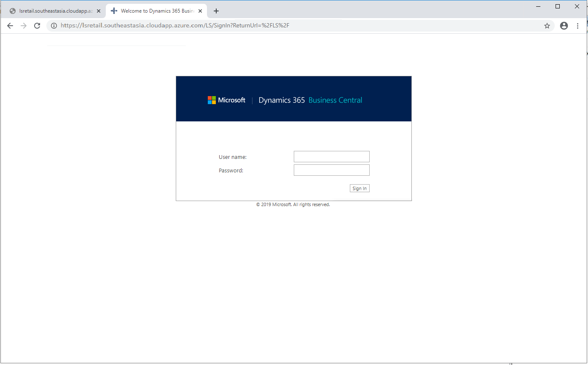Maximize the browser window
This screenshot has width=588, height=365.
click(x=558, y=6)
